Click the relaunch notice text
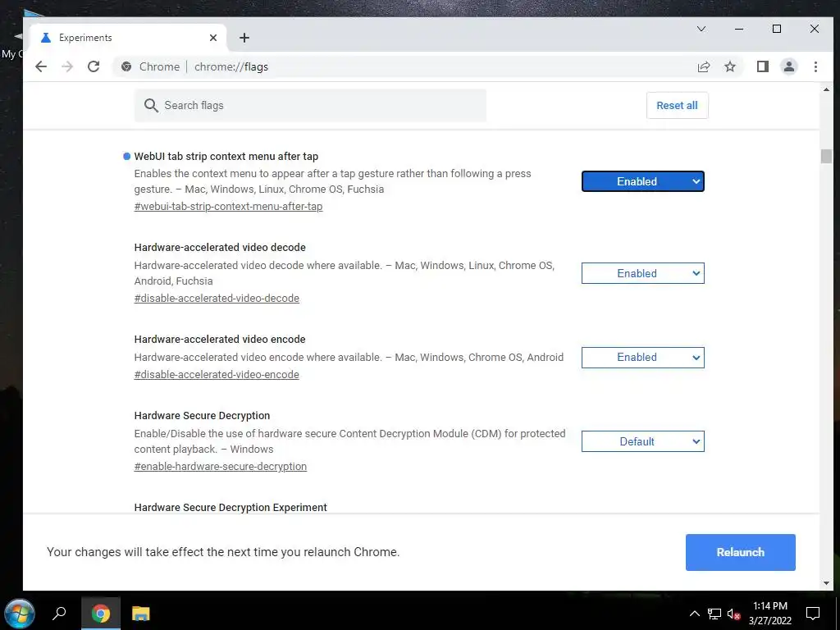Viewport: 840px width, 630px height. tap(223, 552)
